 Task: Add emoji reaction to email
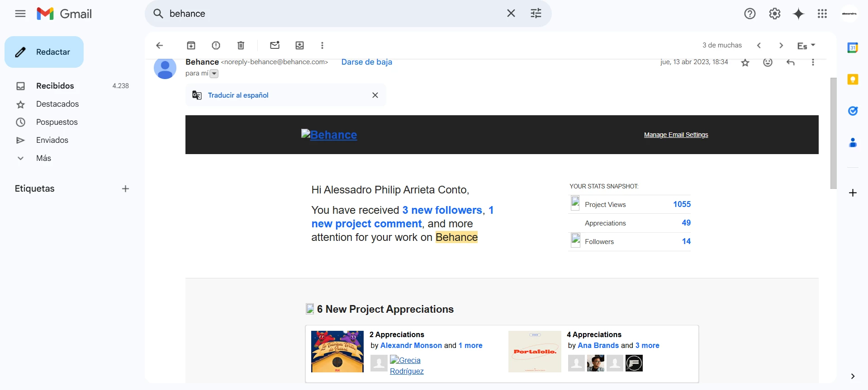[768, 62]
